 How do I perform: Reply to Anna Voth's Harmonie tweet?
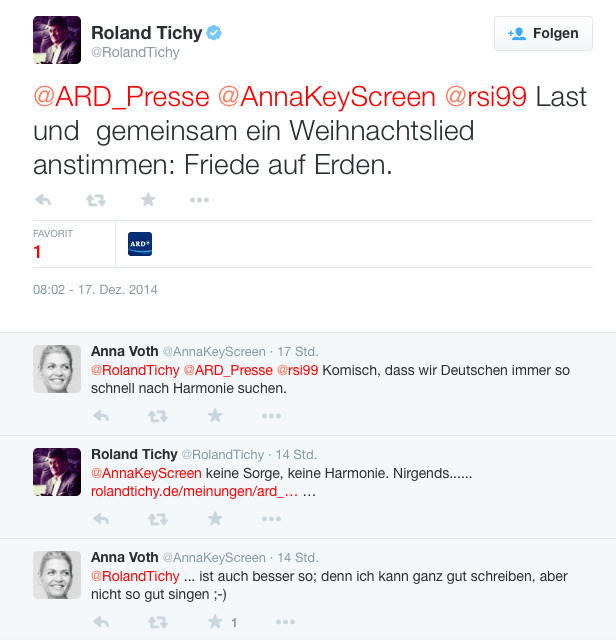(x=101, y=416)
